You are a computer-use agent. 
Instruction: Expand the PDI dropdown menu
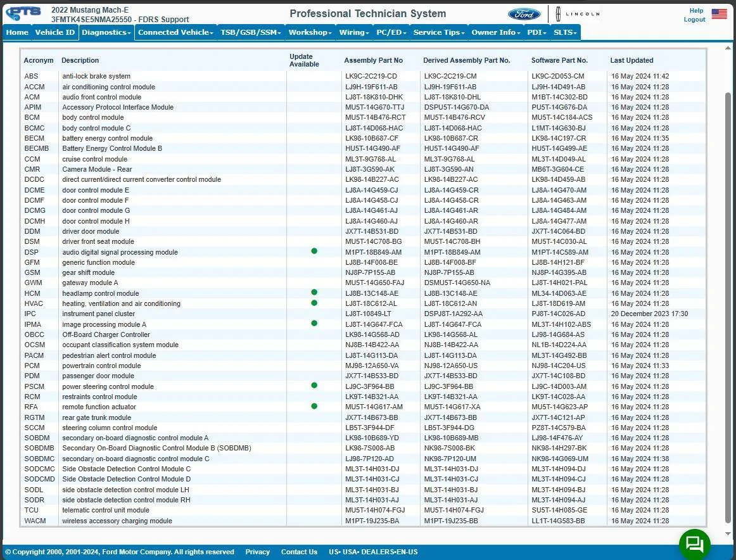coord(536,32)
